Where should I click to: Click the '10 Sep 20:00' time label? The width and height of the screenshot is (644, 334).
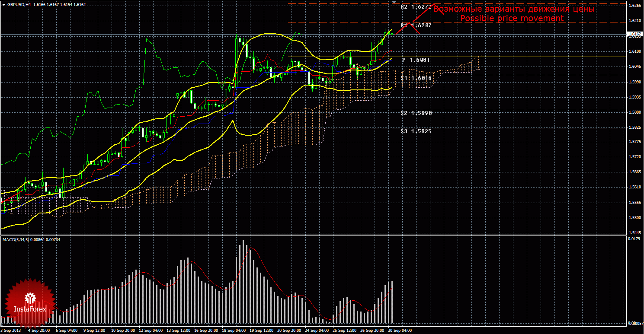click(x=123, y=331)
